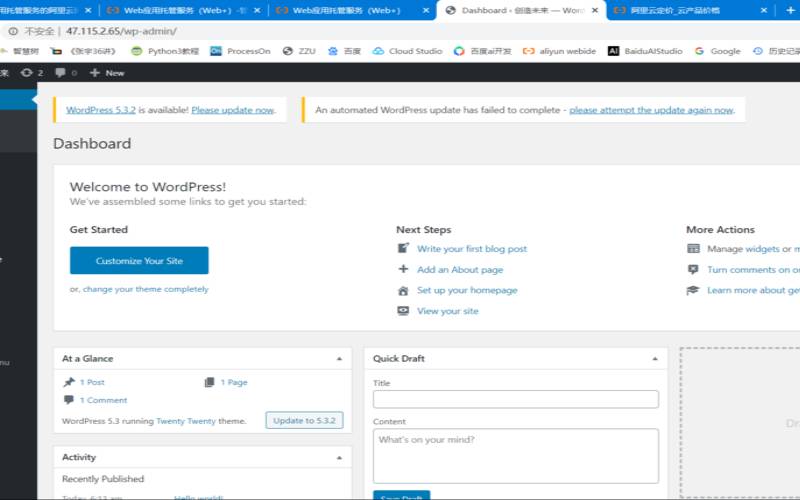Click the pages icon beside 1 Page
Image resolution: width=800 pixels, height=500 pixels.
click(209, 382)
